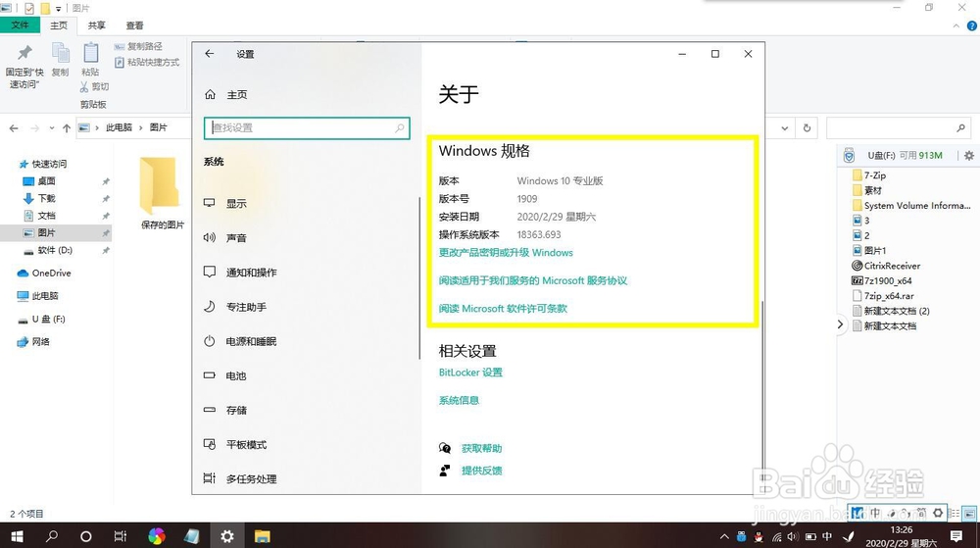Show hidden system tray icons

724,536
